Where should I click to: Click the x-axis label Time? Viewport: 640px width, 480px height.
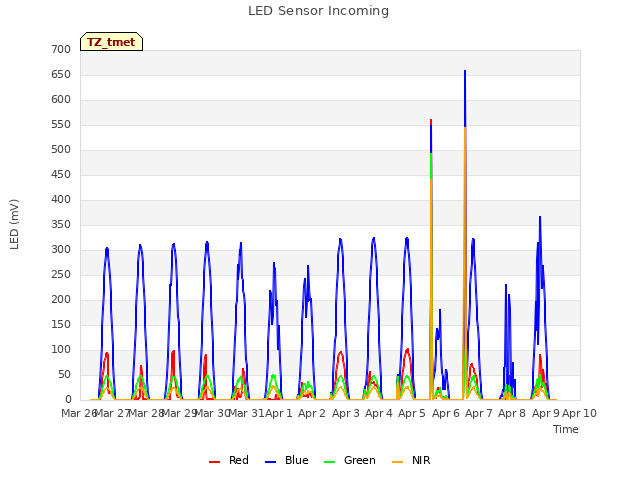click(566, 429)
